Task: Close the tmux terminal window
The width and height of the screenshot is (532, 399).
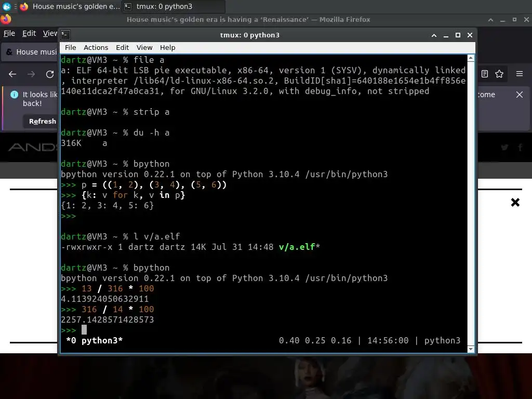Action: click(x=470, y=35)
